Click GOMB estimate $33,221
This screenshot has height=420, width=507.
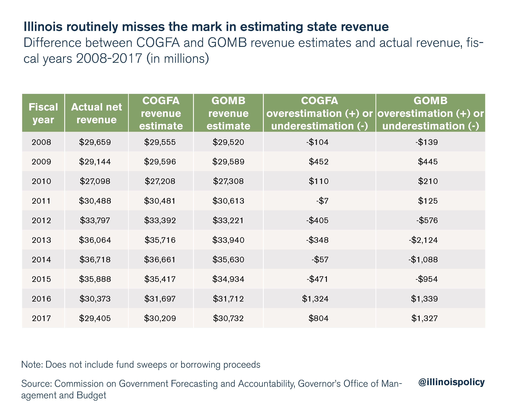point(228,220)
